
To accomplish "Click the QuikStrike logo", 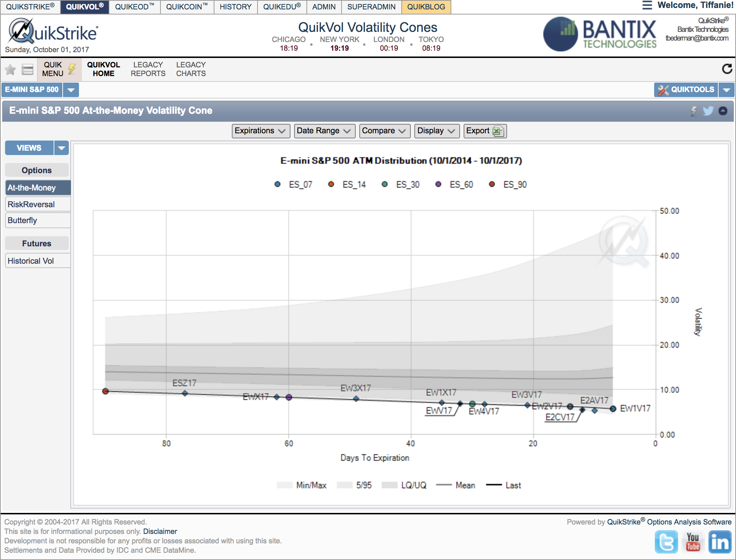I will (x=53, y=31).
